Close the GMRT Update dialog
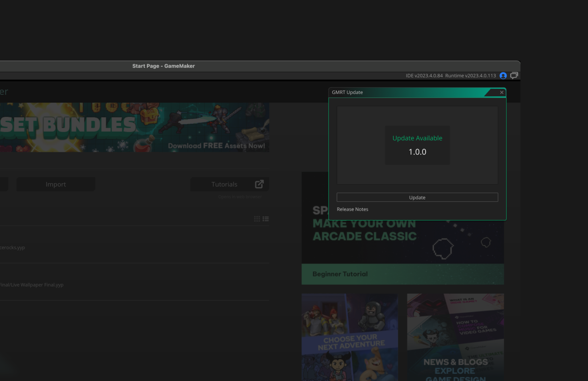Viewport: 588px width, 381px height. pos(502,92)
